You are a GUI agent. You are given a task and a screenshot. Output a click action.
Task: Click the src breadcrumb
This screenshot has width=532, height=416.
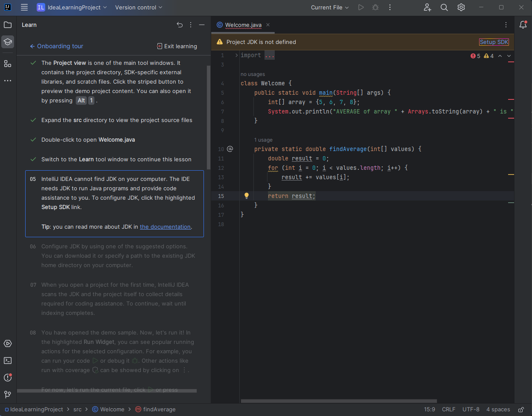(77, 410)
